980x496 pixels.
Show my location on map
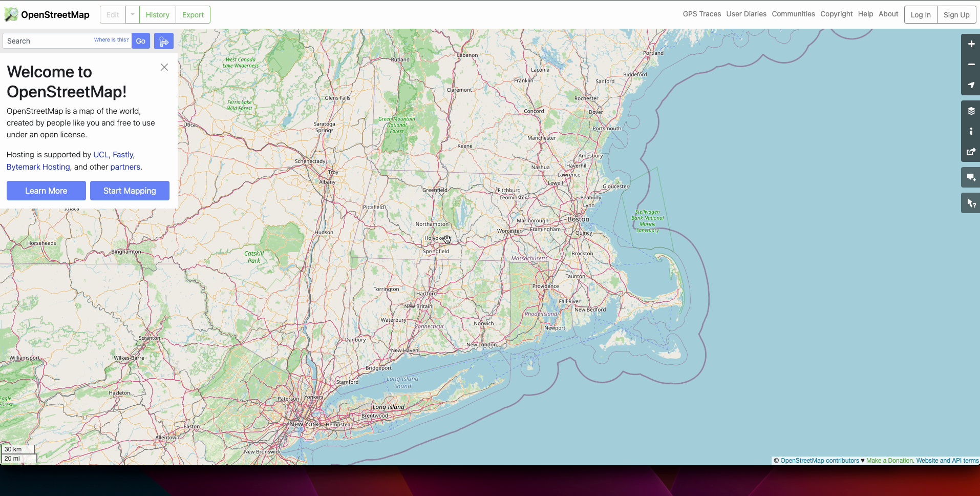pos(971,85)
